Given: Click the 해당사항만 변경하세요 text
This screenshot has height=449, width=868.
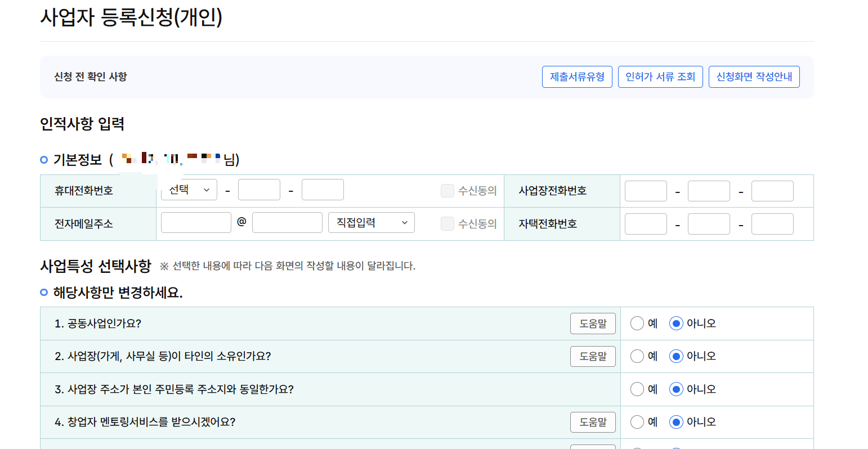Looking at the screenshot, I should [118, 293].
